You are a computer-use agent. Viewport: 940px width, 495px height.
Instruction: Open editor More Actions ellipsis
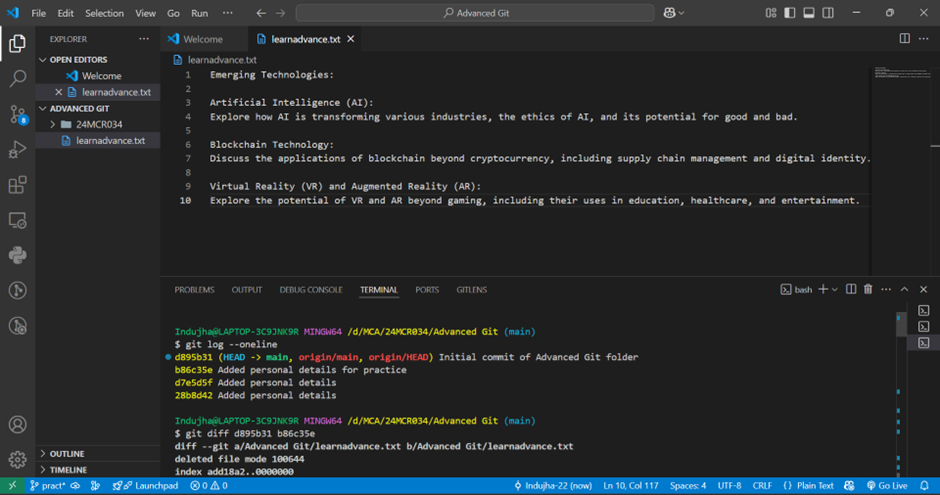[x=923, y=38]
